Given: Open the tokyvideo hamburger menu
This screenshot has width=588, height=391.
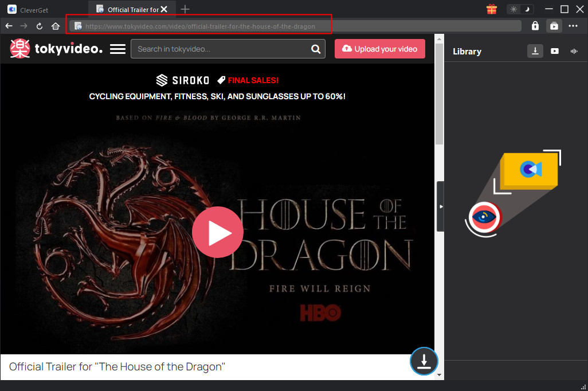Looking at the screenshot, I should pos(117,49).
